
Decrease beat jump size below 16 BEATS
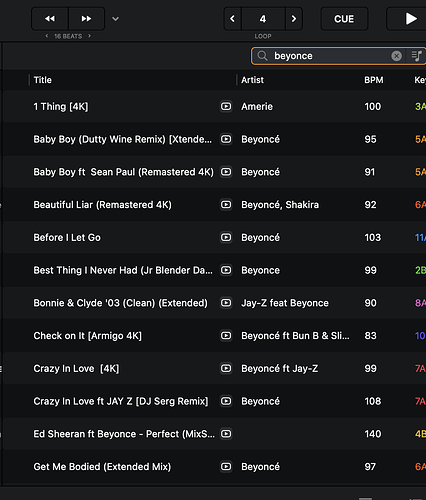click(47, 36)
